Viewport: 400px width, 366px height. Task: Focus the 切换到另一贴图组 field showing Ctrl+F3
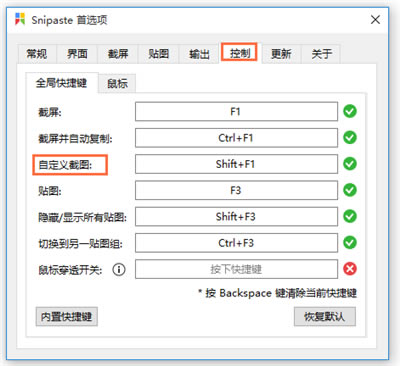pyautogui.click(x=236, y=243)
